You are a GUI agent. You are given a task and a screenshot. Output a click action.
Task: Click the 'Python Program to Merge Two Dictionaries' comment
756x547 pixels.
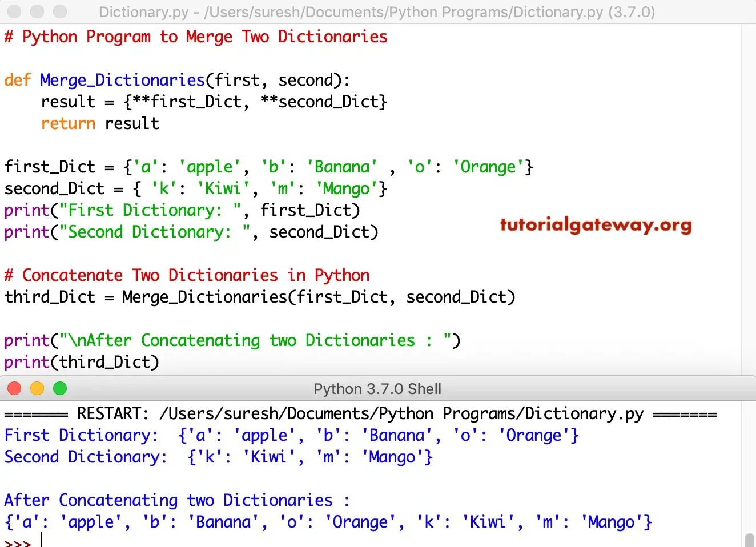coord(196,37)
